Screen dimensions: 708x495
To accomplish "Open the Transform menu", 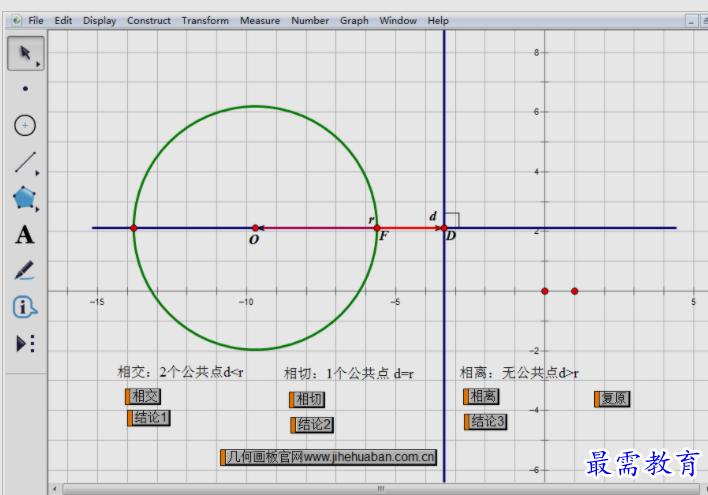I will click(x=205, y=20).
